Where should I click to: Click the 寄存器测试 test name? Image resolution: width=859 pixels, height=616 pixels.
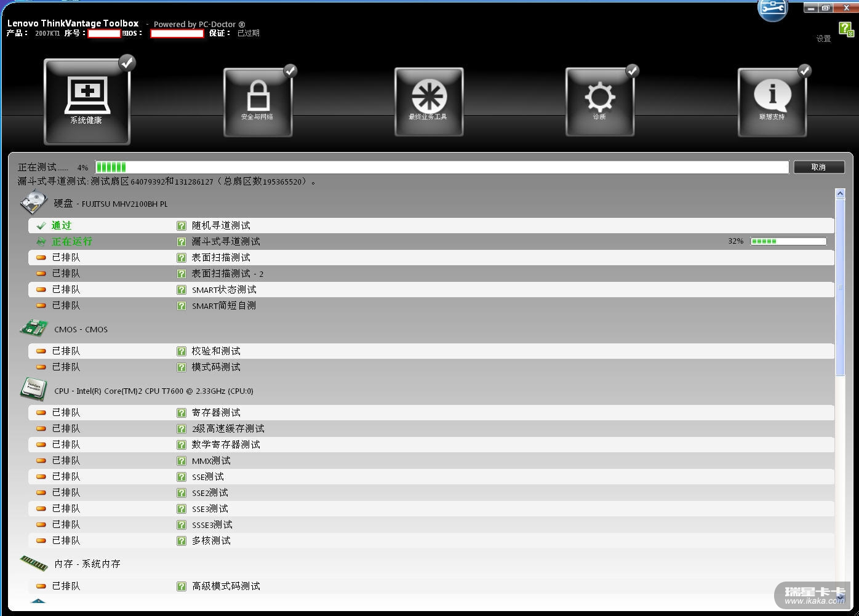coord(216,413)
